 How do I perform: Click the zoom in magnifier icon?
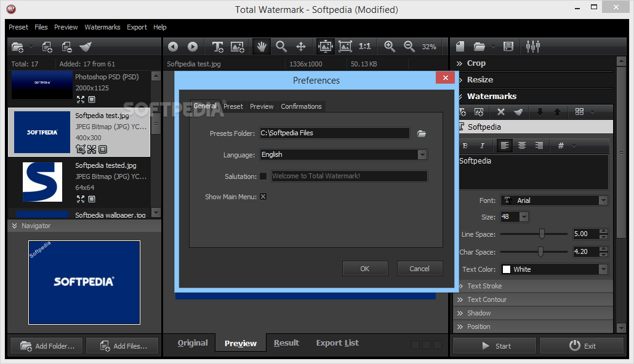coord(390,47)
